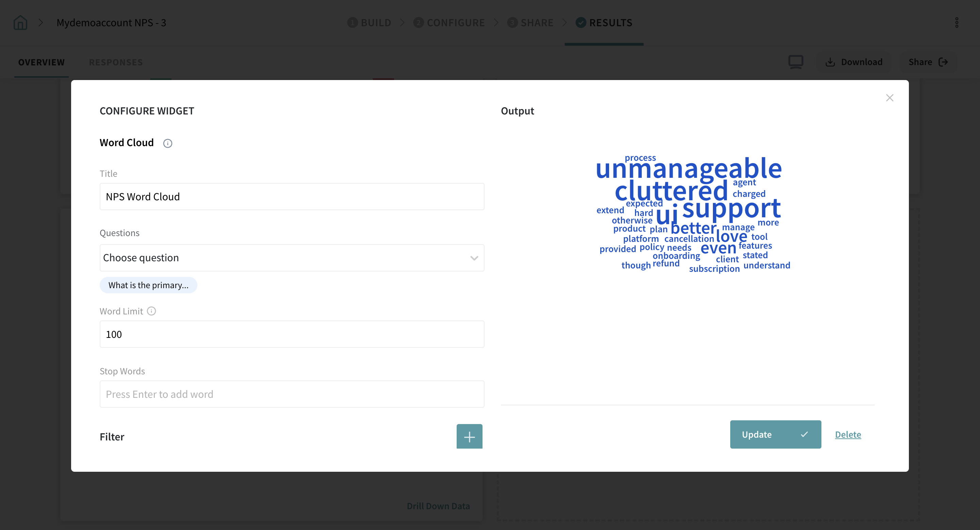Click the Word Cloud info icon

point(168,143)
